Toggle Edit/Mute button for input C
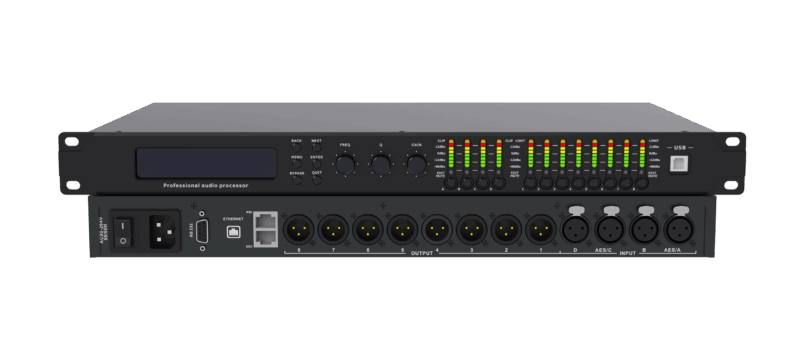Screen dimensions: 800x364 click(483, 183)
